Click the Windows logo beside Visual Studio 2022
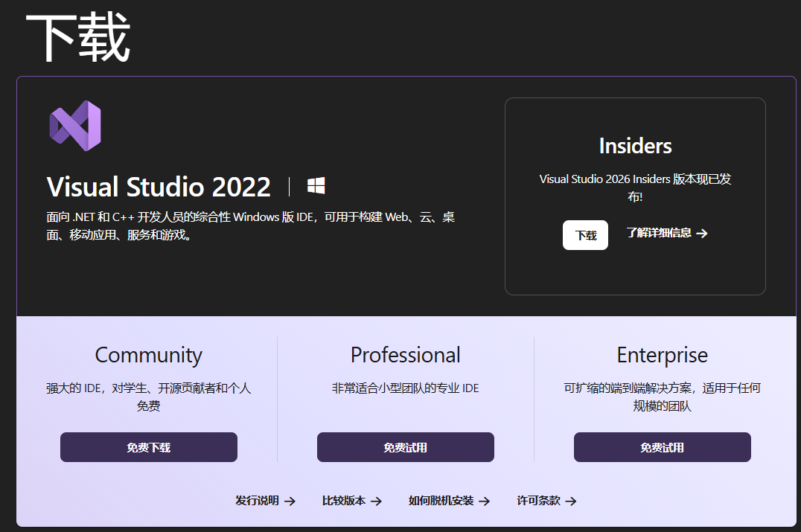This screenshot has width=801, height=532. click(316, 186)
